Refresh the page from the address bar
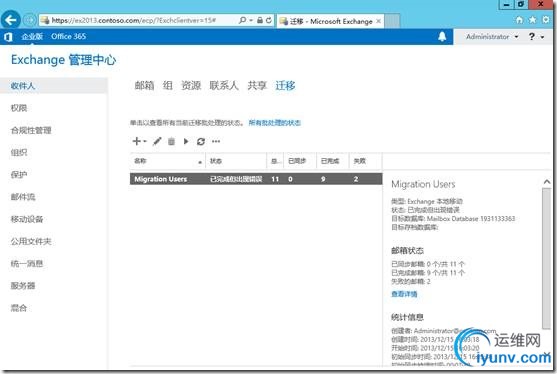 (x=269, y=20)
